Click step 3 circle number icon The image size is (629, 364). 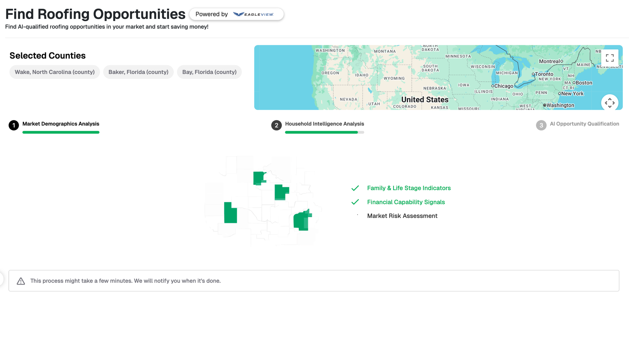(541, 125)
